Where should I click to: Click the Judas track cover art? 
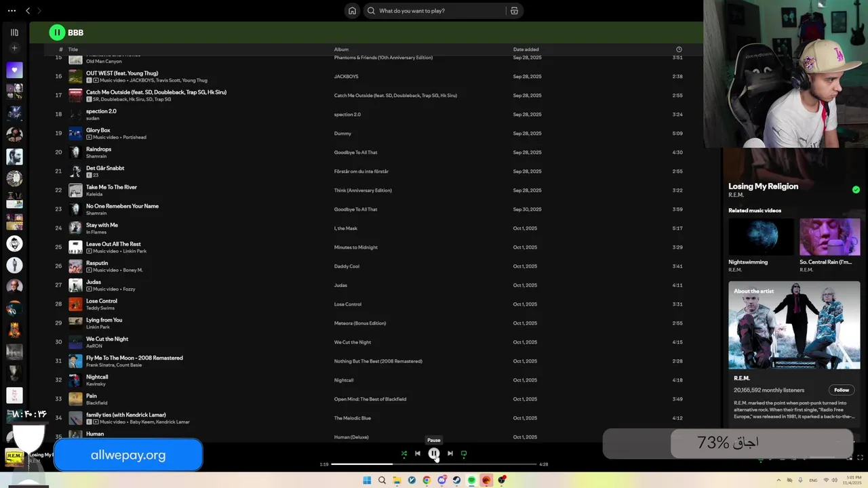75,285
